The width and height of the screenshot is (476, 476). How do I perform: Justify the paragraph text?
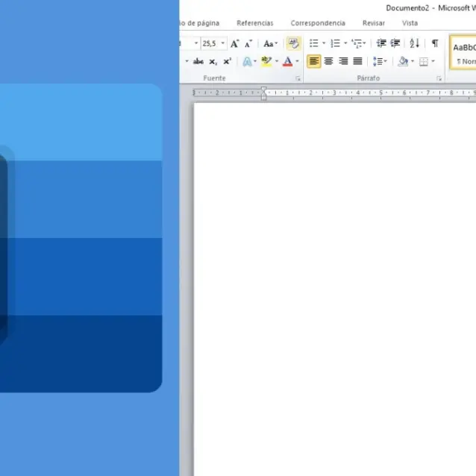tap(357, 62)
